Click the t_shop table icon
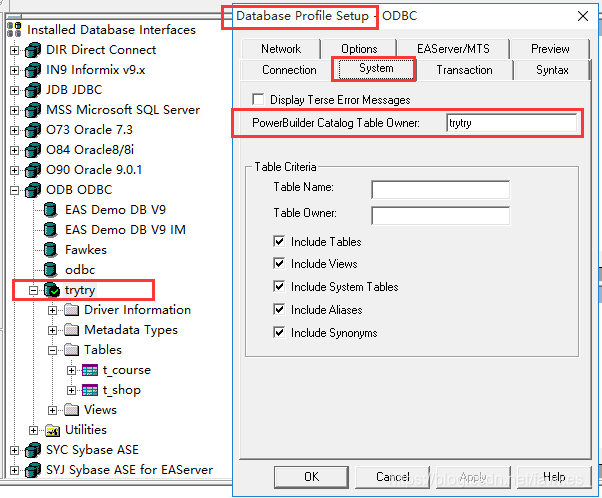This screenshot has width=602, height=498. click(90, 390)
